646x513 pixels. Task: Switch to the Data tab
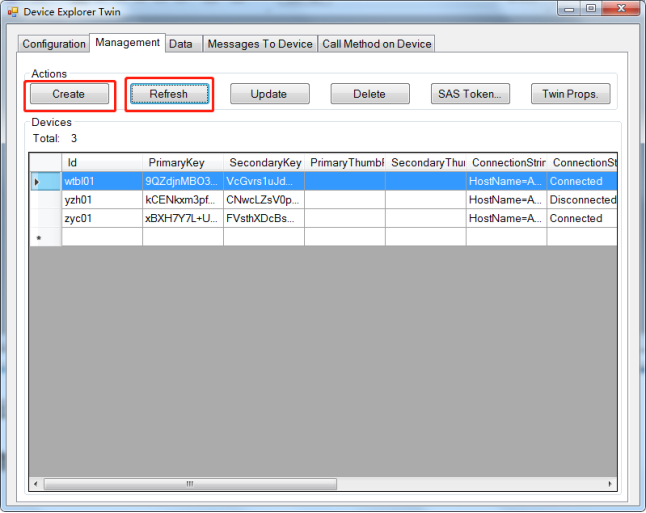point(181,44)
